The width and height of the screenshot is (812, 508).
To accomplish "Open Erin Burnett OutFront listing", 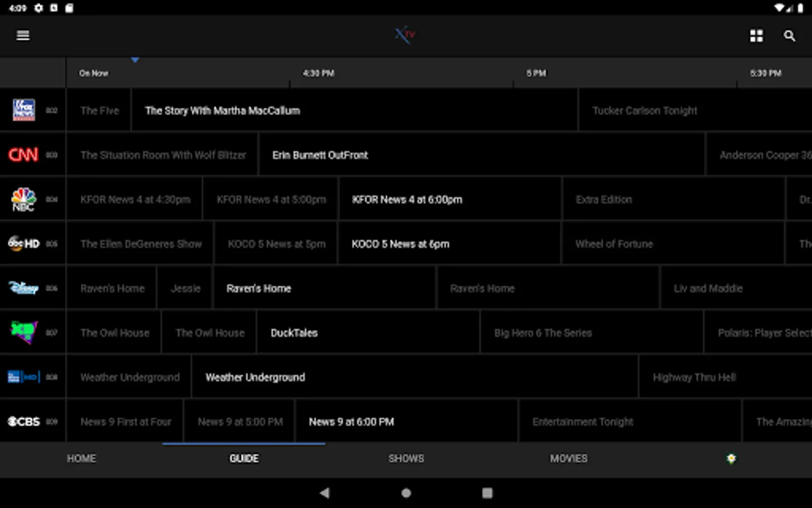I will click(x=482, y=155).
